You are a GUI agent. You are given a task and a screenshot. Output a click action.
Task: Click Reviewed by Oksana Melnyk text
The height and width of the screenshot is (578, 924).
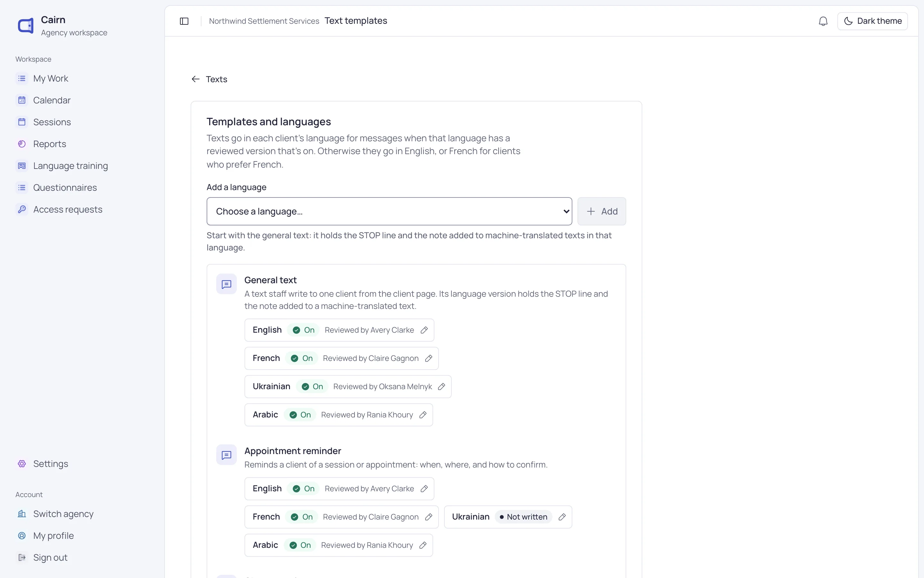click(382, 387)
